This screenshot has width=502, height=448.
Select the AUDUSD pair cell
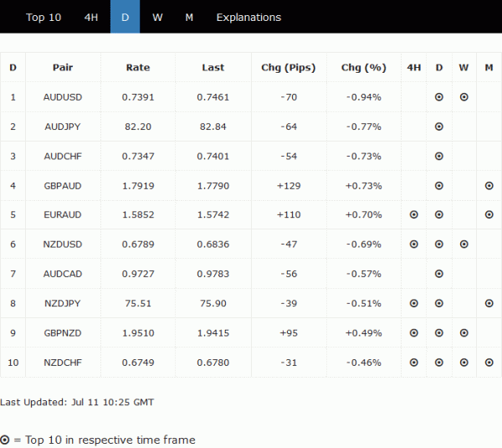point(63,97)
